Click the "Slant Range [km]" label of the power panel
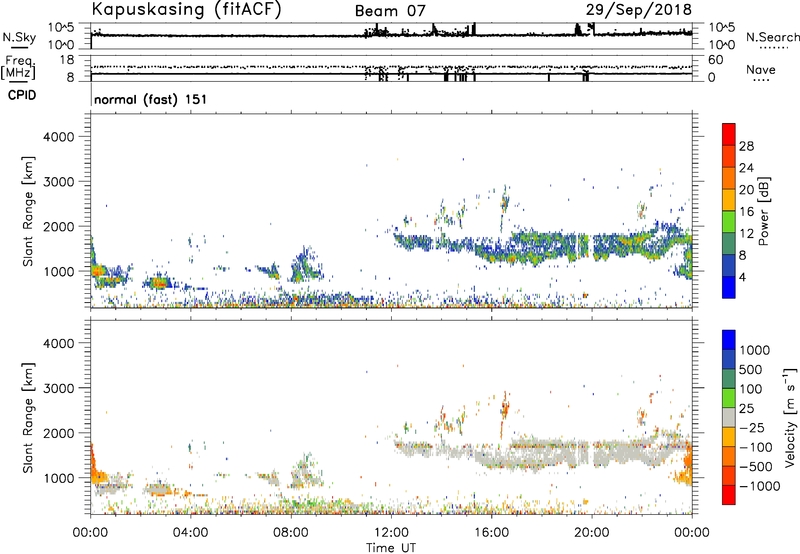Screen dimensions: 800x554 pyautogui.click(x=28, y=211)
